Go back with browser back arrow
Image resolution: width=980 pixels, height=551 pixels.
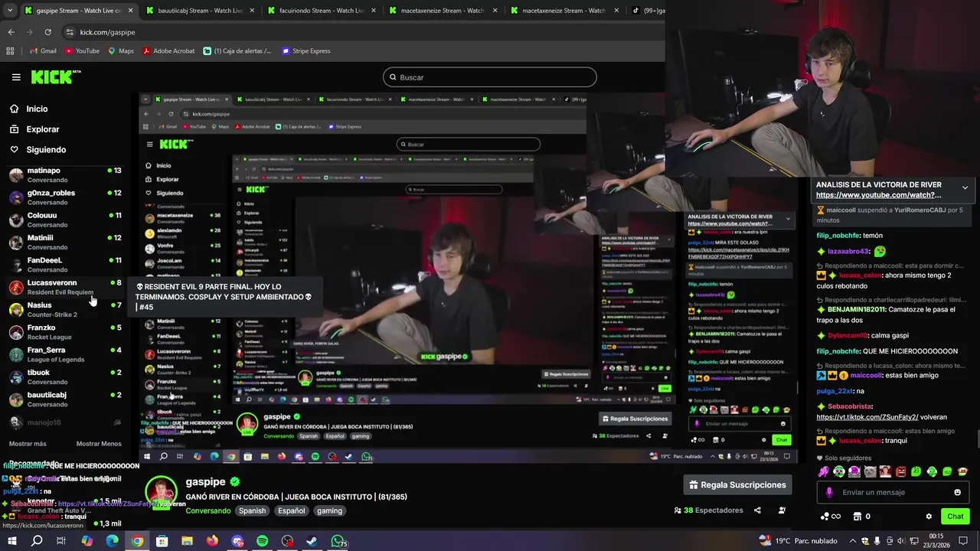tap(11, 32)
